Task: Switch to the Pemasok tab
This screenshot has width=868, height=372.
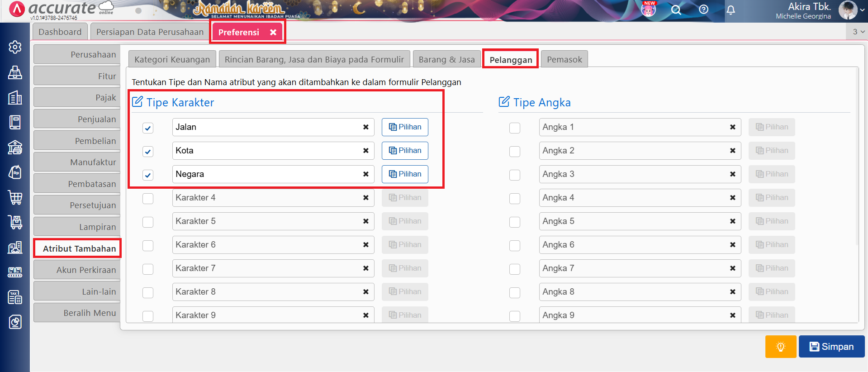Action: pyautogui.click(x=564, y=60)
